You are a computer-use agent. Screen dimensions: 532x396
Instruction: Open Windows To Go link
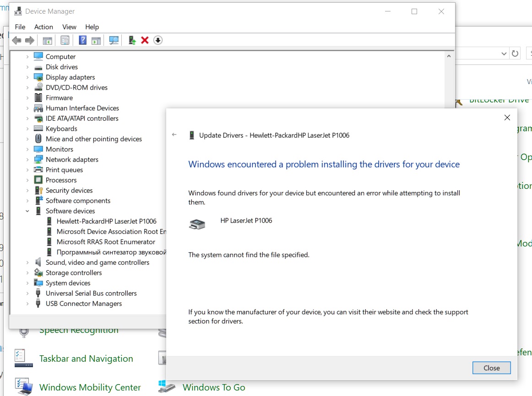click(x=214, y=387)
